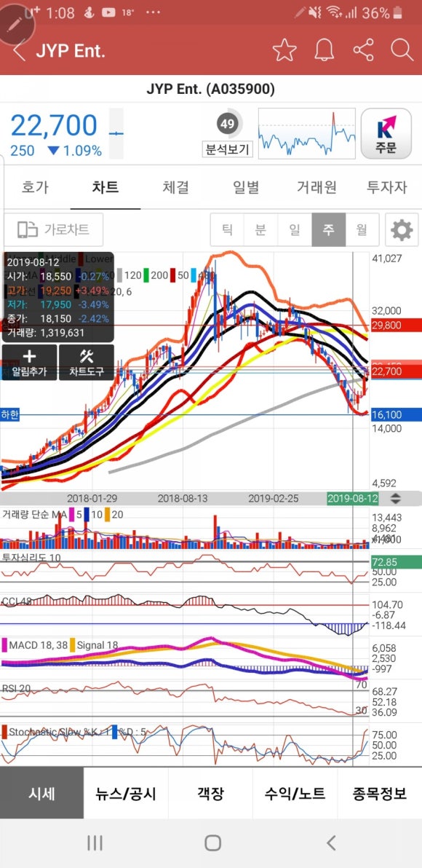Select 틱 tick chart period
This screenshot has width=422, height=868.
coord(227,229)
